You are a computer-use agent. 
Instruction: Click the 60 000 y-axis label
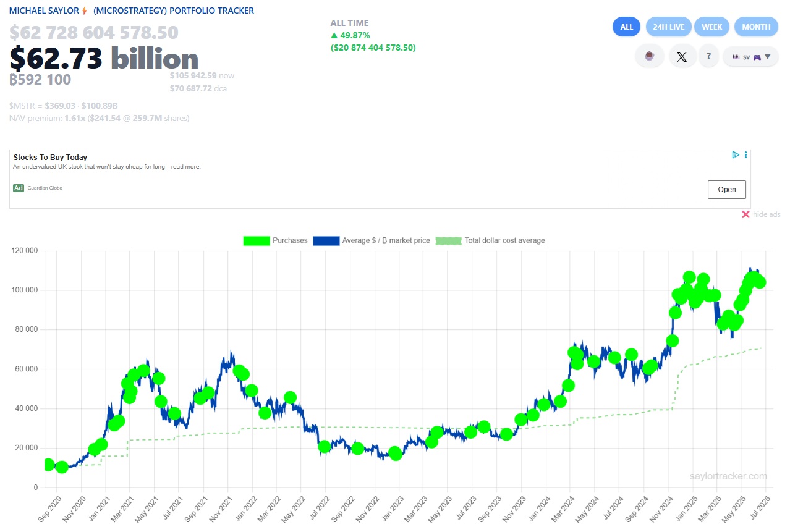pyautogui.click(x=27, y=369)
